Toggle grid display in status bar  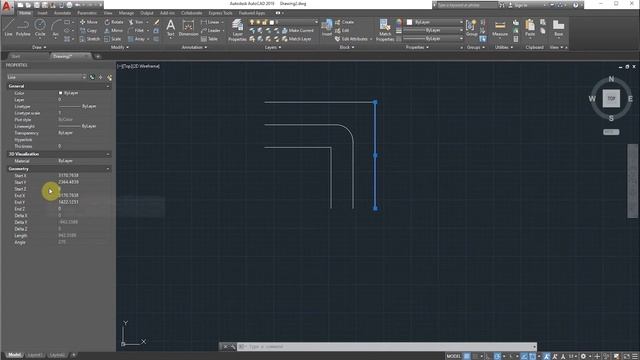(467, 356)
